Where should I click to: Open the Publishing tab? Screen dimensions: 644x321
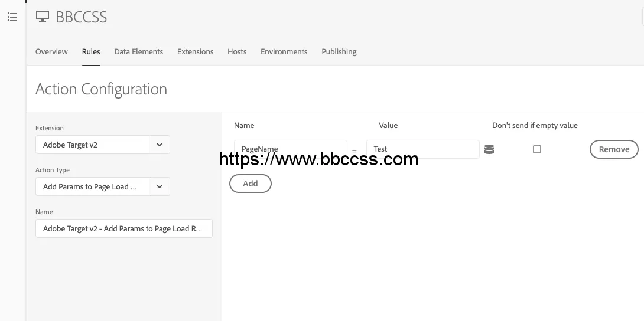339,52
